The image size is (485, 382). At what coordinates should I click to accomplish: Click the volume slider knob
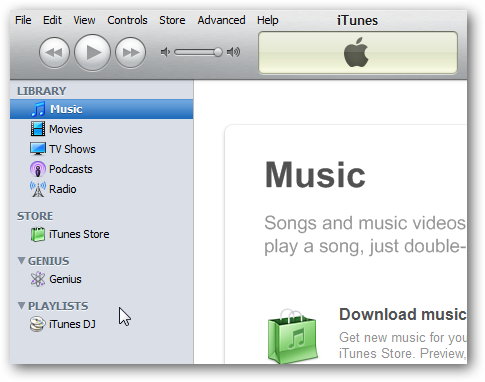(218, 52)
